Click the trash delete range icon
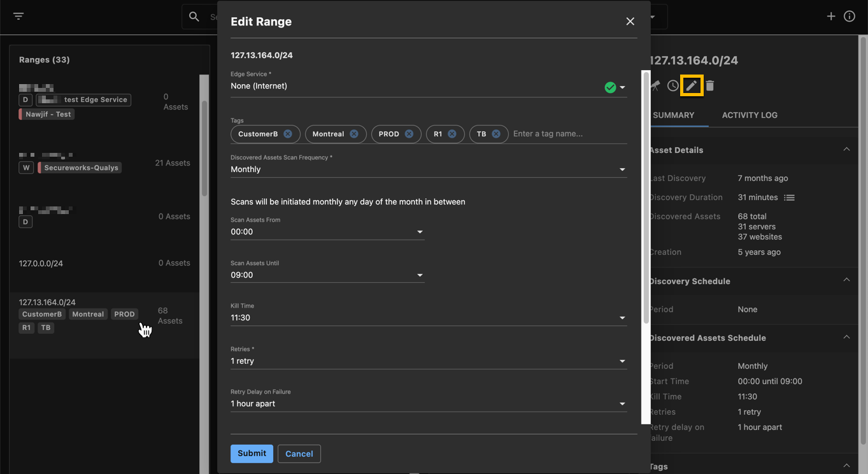The image size is (868, 474). 710,85
